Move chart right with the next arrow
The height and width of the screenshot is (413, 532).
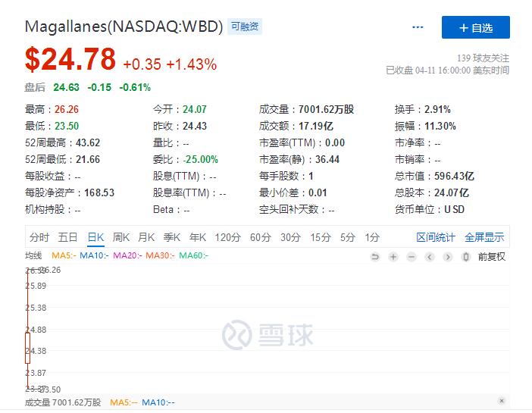[x=448, y=257]
